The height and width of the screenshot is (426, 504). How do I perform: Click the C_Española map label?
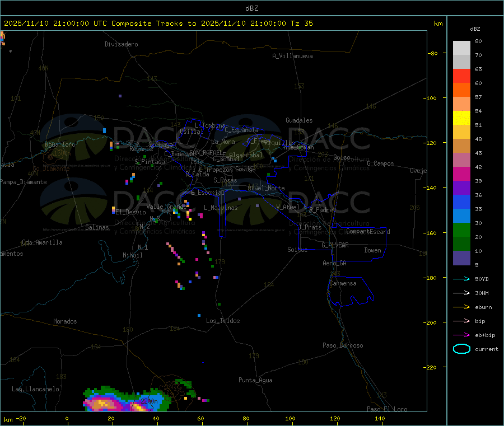point(241,130)
